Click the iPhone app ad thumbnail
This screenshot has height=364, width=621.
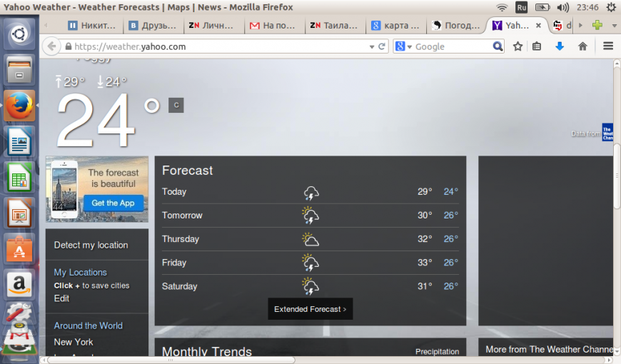point(64,190)
